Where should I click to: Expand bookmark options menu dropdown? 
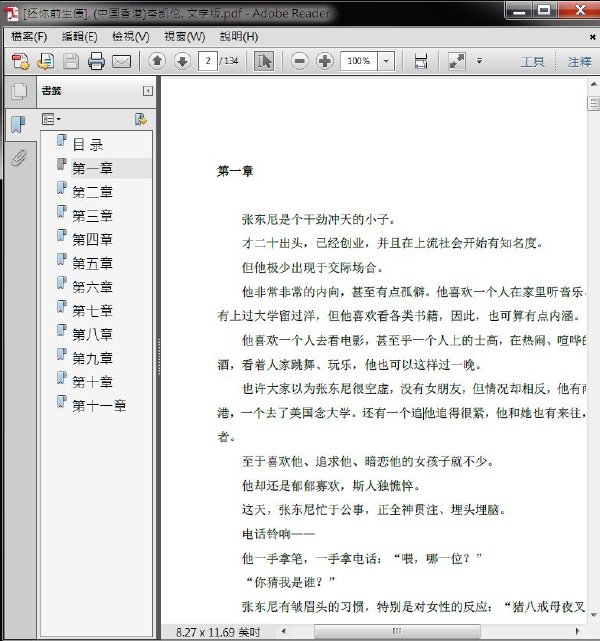[x=51, y=119]
